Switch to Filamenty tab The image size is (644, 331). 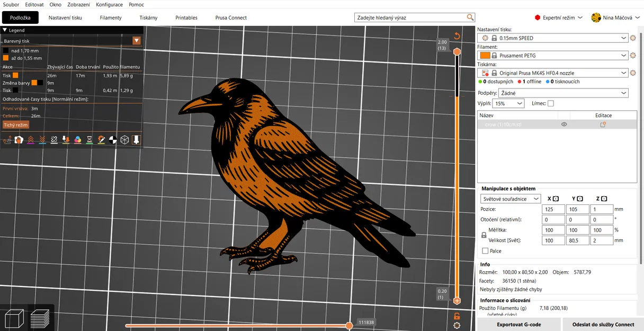111,17
